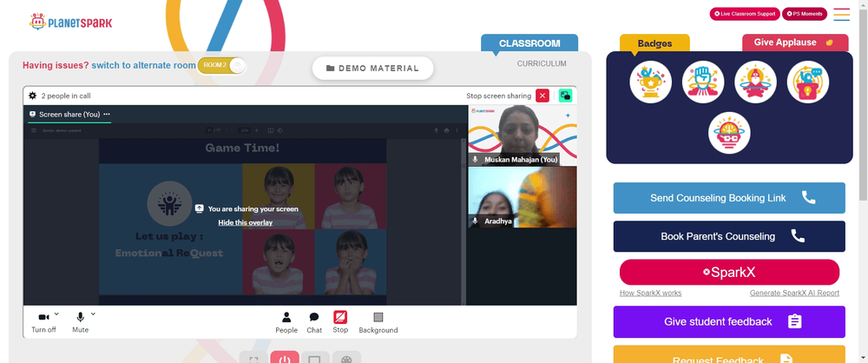This screenshot has height=363, width=868.
Task: Select Muskan Mahajan (You) video tile
Action: pos(522,135)
